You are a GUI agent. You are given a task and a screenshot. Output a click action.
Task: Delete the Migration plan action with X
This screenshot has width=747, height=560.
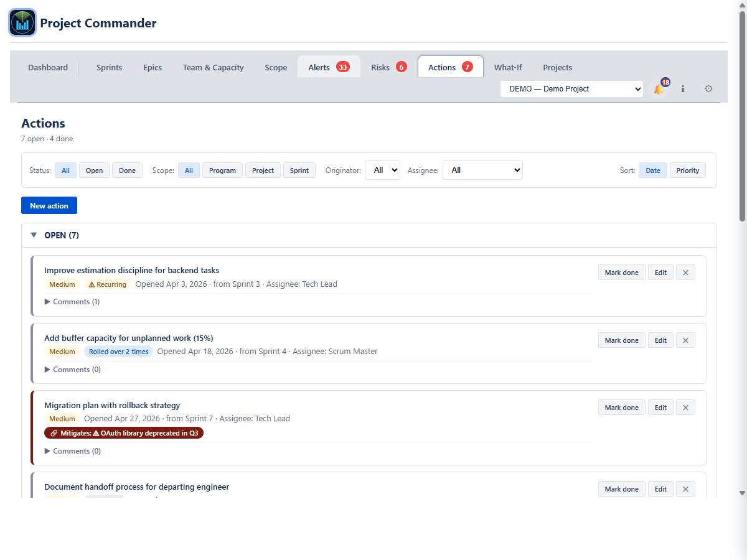tap(685, 408)
